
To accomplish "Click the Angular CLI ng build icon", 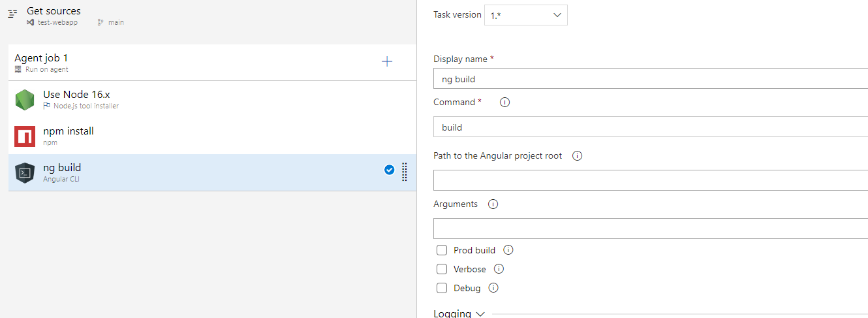I will (25, 173).
